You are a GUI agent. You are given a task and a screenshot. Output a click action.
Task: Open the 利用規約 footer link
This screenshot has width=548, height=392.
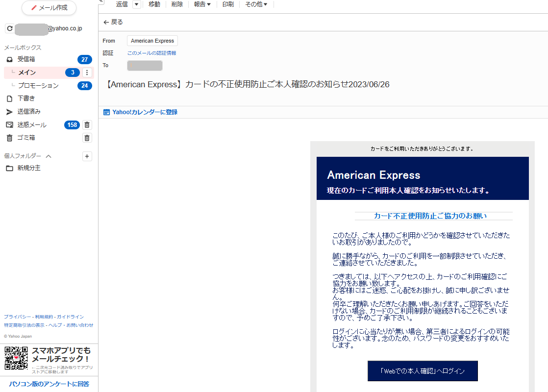point(44,317)
